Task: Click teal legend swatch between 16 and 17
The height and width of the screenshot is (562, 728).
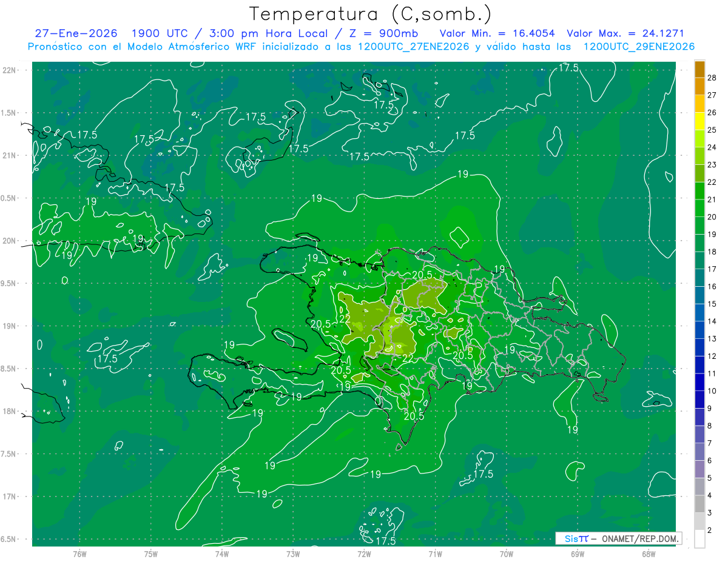Action: click(699, 278)
